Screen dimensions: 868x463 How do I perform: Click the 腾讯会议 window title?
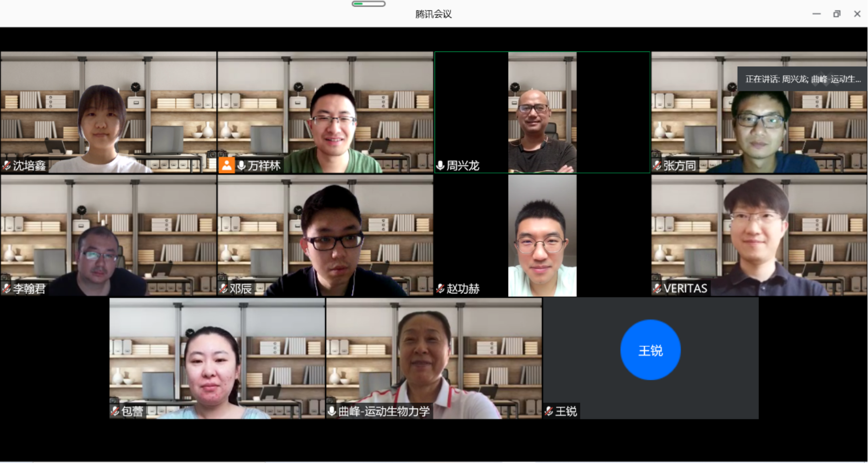[433, 14]
